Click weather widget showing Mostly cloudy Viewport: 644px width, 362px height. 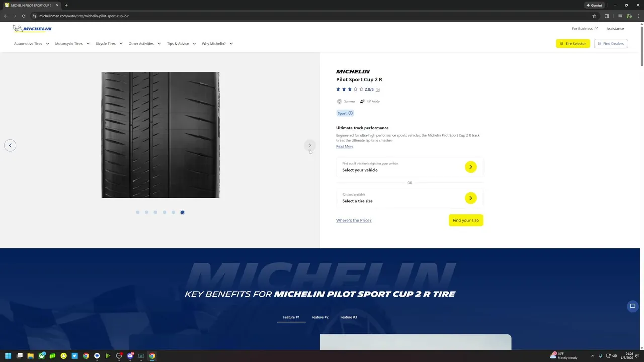[x=563, y=356]
